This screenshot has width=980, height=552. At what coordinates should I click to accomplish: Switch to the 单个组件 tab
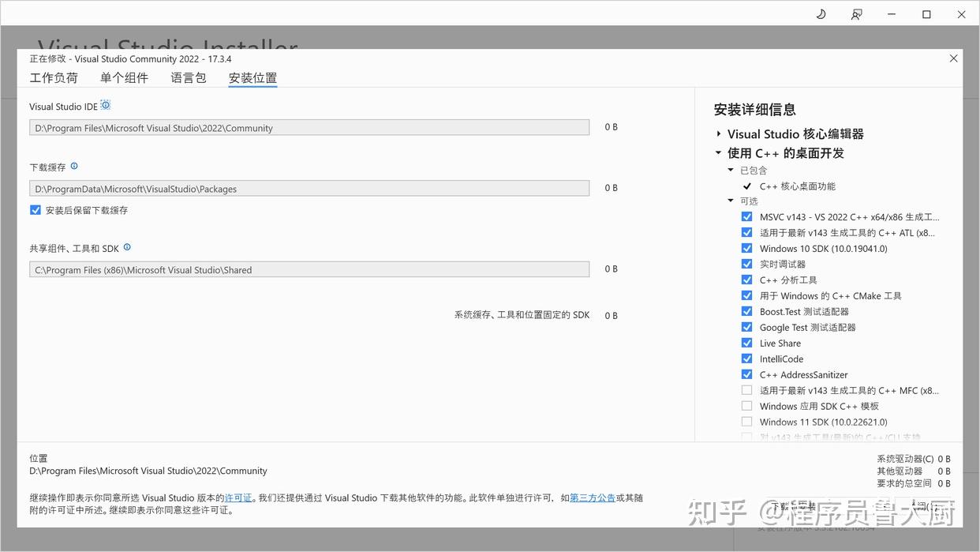pos(124,77)
